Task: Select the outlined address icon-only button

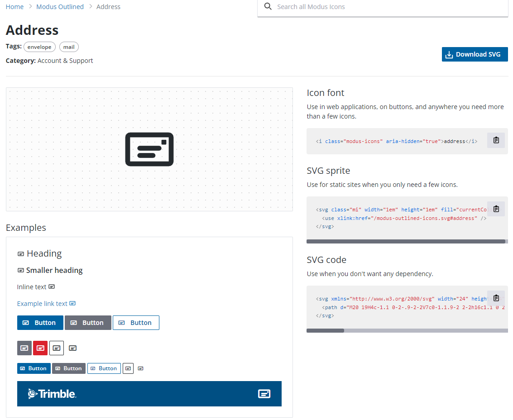Action: [x=56, y=348]
